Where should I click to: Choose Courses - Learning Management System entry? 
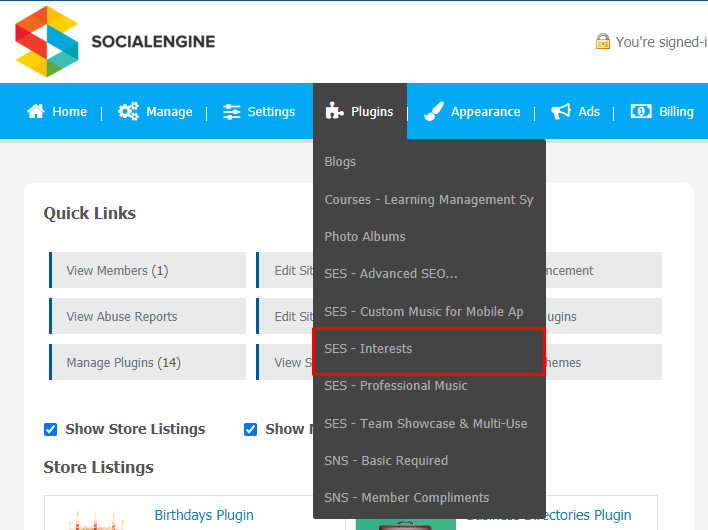429,200
